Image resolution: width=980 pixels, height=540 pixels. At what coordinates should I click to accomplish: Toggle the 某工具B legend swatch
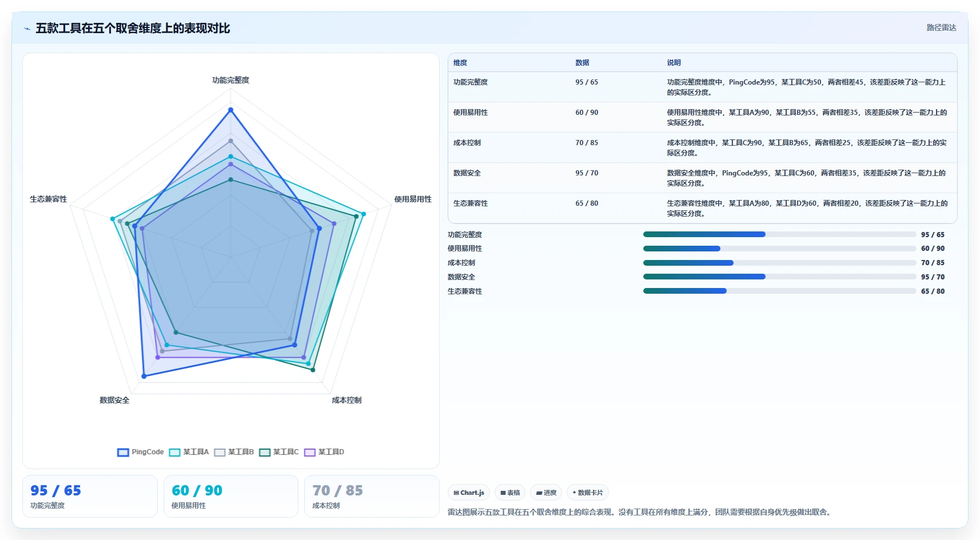tap(220, 452)
